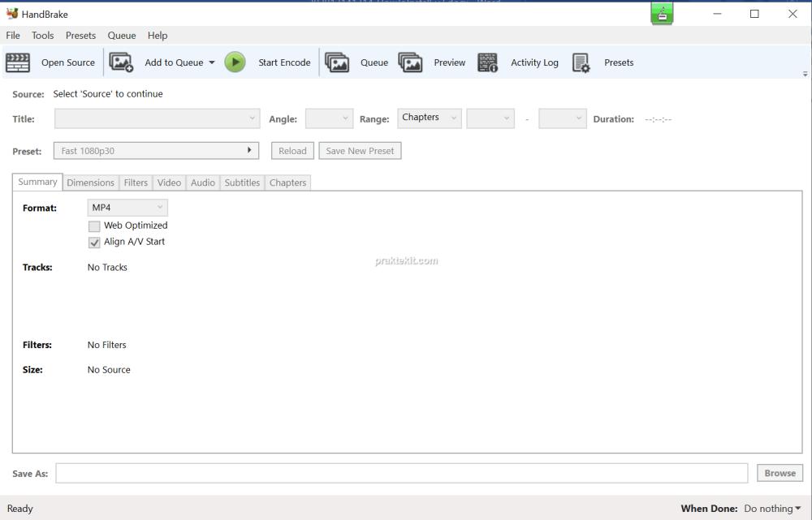Open the Range Chapters dropdown
The image size is (812, 520).
pos(430,118)
